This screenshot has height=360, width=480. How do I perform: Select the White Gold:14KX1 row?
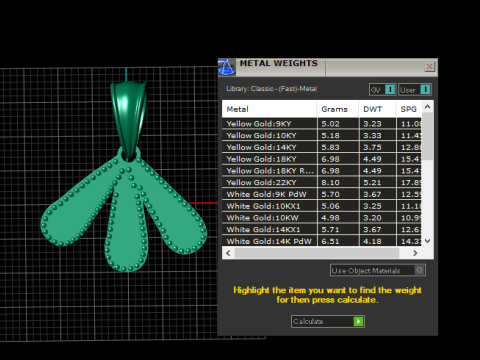coord(322,229)
